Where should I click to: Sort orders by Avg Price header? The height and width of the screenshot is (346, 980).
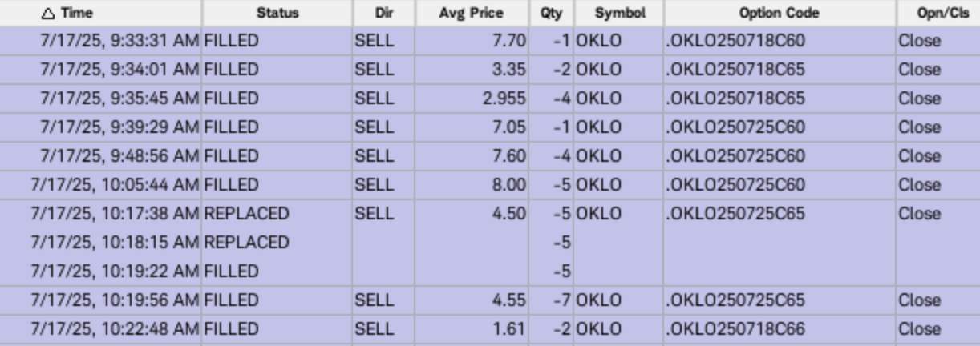click(472, 13)
